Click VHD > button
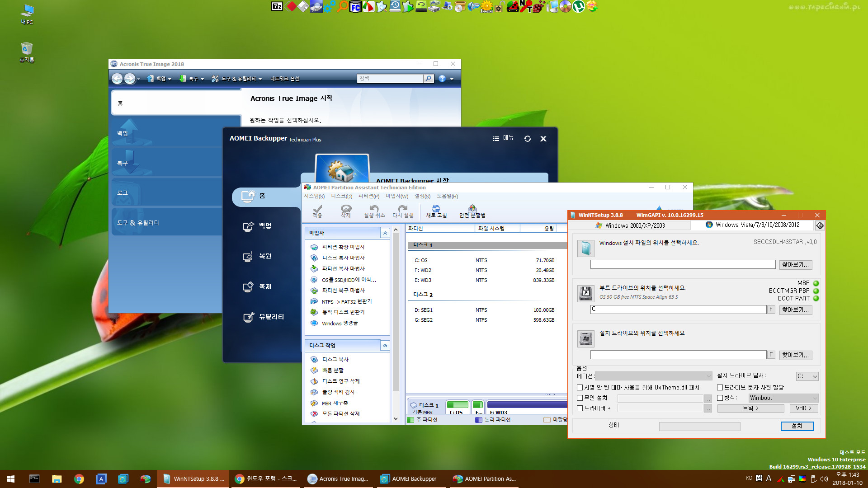The image size is (868, 488). (x=804, y=408)
